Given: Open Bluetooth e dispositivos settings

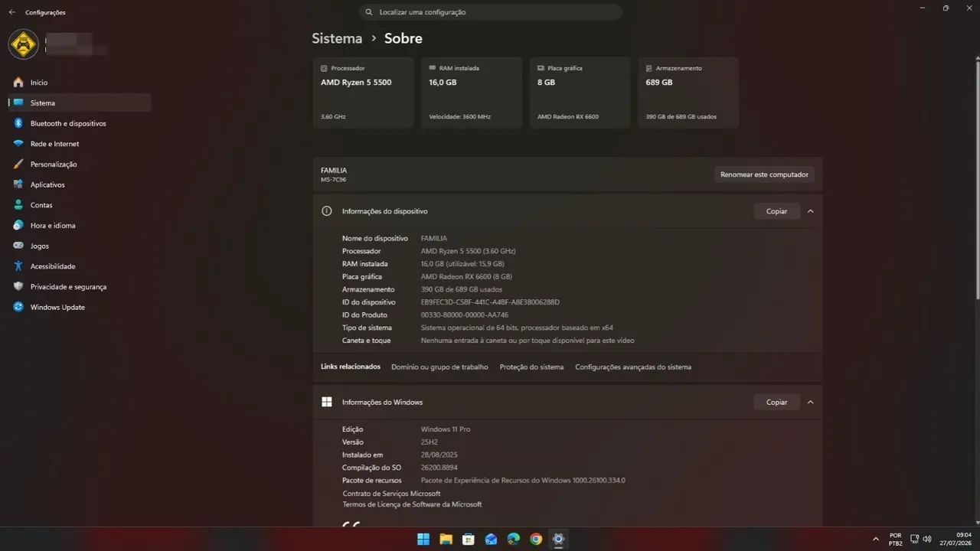Looking at the screenshot, I should (80, 123).
